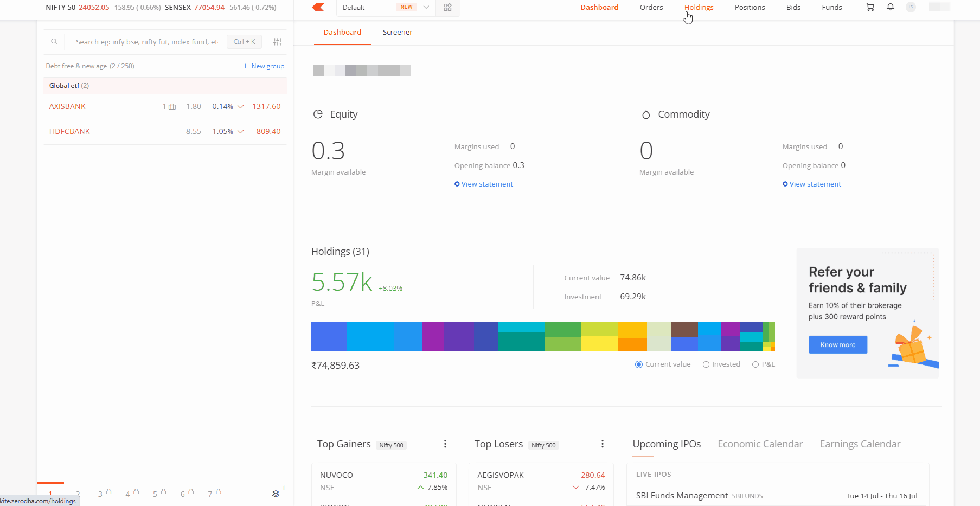The image size is (980, 506).
Task: Open the Holdings menu item
Action: [699, 7]
